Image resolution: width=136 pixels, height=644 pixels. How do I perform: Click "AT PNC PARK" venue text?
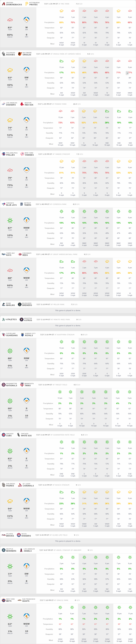point(64,4)
